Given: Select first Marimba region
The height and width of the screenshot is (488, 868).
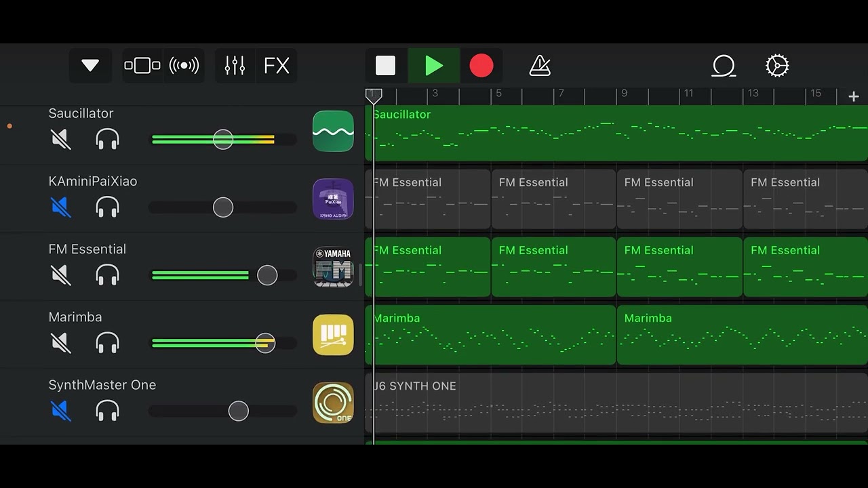Looking at the screenshot, I should [490, 335].
